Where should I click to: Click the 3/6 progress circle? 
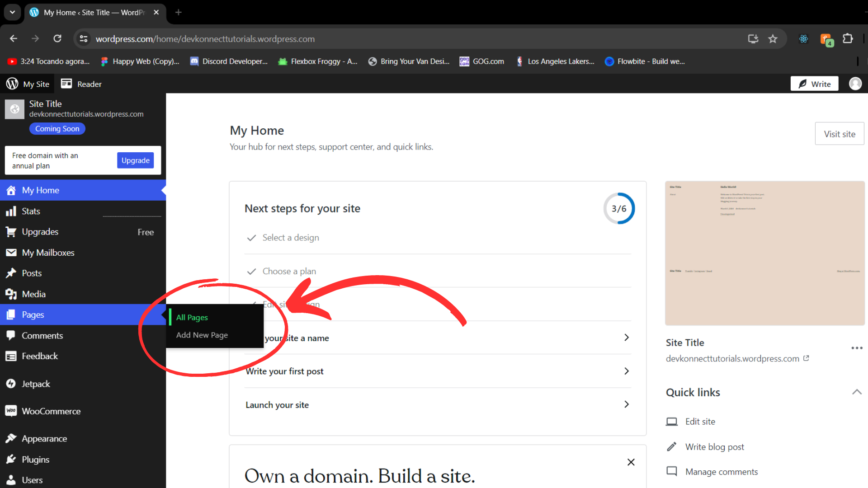tap(619, 208)
